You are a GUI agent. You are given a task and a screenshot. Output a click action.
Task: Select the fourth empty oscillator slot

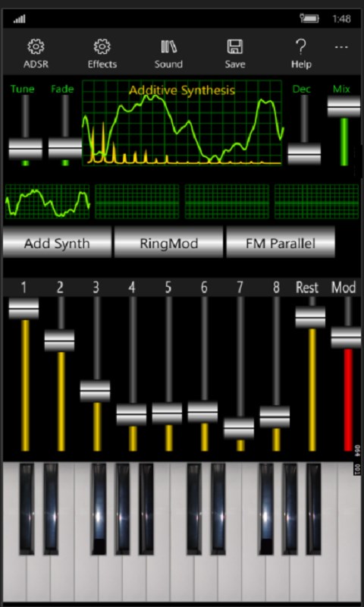pyautogui.click(x=316, y=202)
